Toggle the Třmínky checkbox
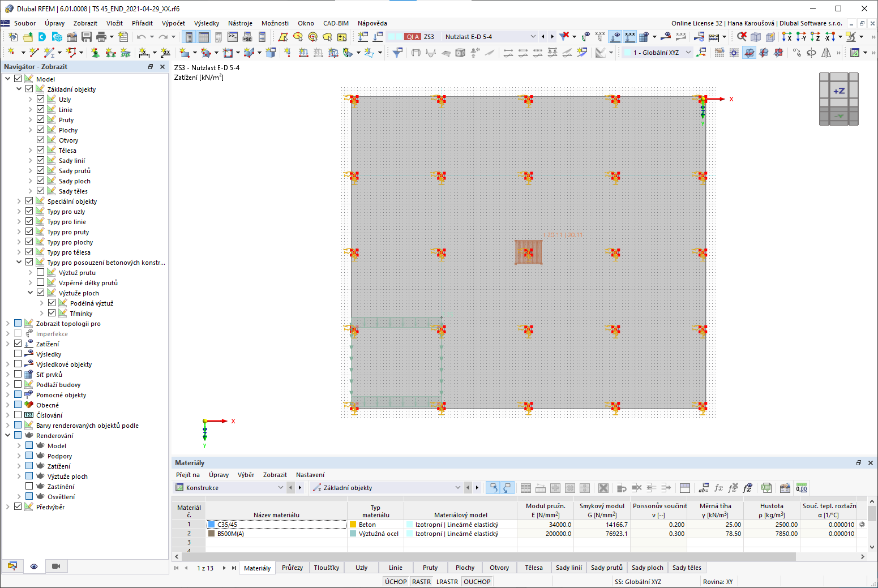 52,313
